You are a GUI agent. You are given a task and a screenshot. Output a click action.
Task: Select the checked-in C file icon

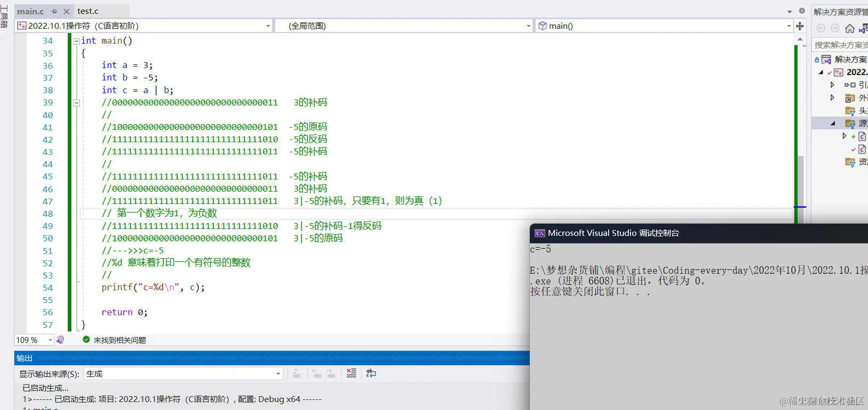(862, 150)
